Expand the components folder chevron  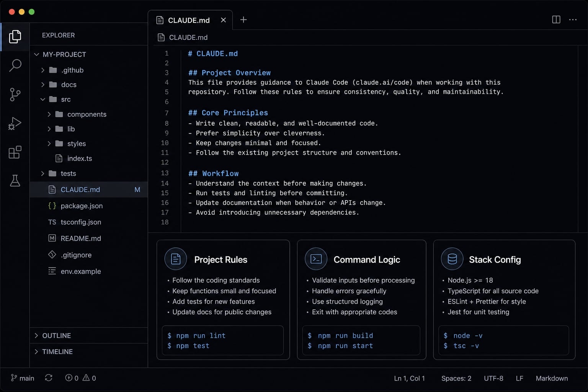coord(49,114)
